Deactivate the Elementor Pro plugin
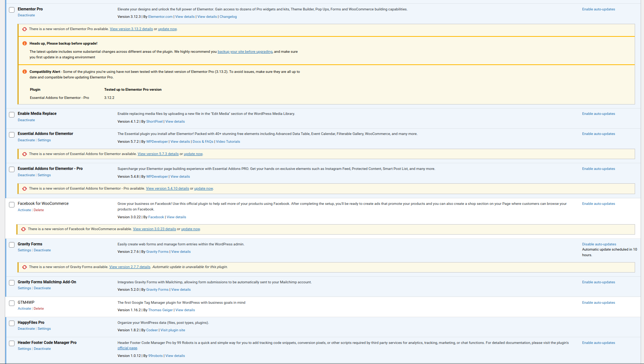644x364 pixels. pos(26,15)
